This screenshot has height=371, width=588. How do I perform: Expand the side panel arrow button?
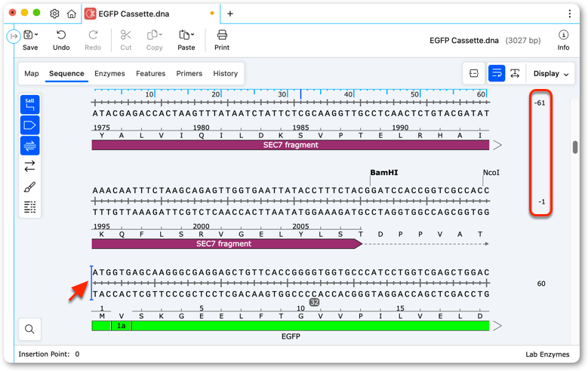coord(14,36)
